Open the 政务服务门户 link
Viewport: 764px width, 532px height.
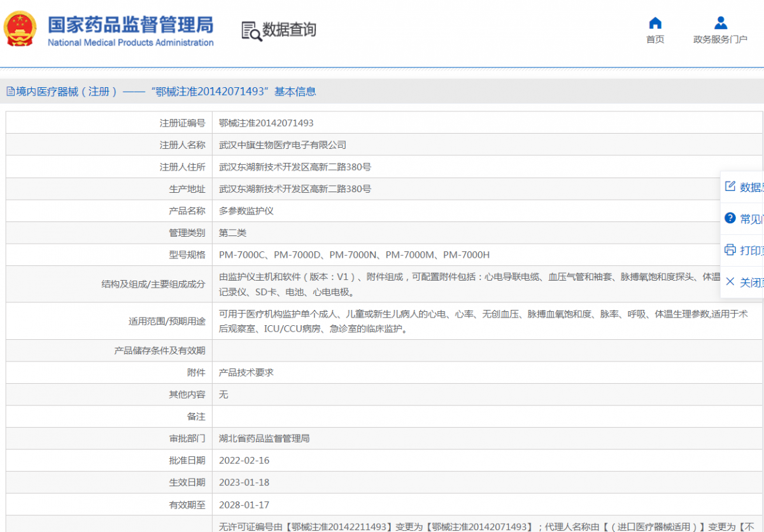[721, 39]
